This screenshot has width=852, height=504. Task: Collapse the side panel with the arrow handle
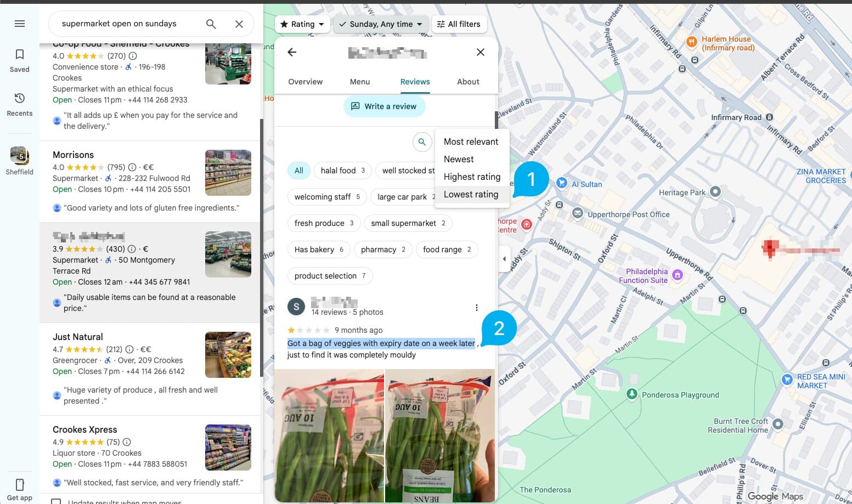504,259
